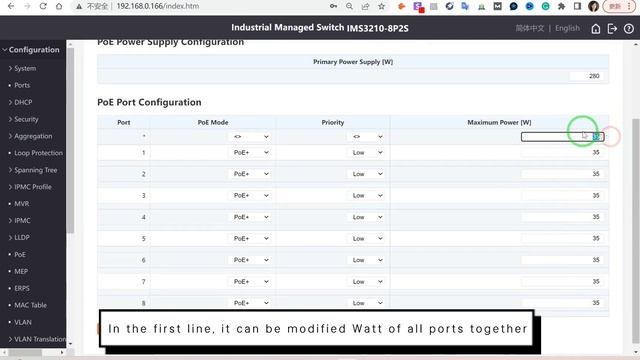Open PoE Mode dropdown for port 5
Viewport: 640px width, 360px height.
tap(249, 238)
